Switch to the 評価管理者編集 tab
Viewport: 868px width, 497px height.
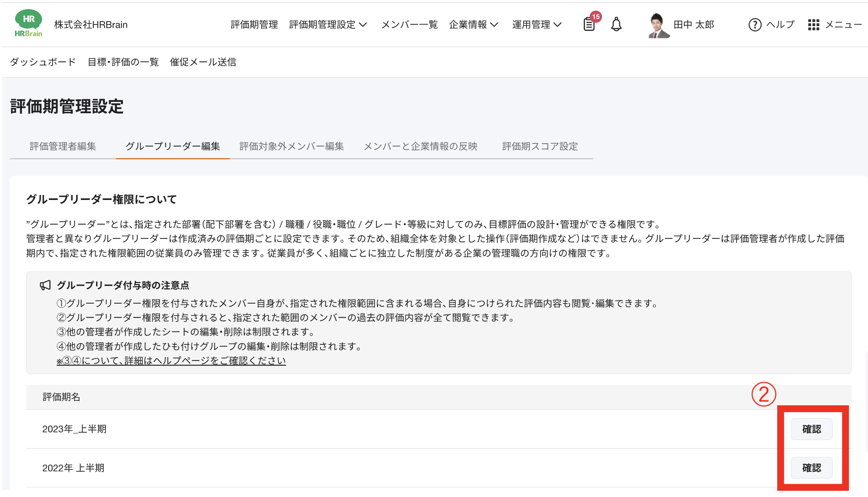tap(62, 146)
